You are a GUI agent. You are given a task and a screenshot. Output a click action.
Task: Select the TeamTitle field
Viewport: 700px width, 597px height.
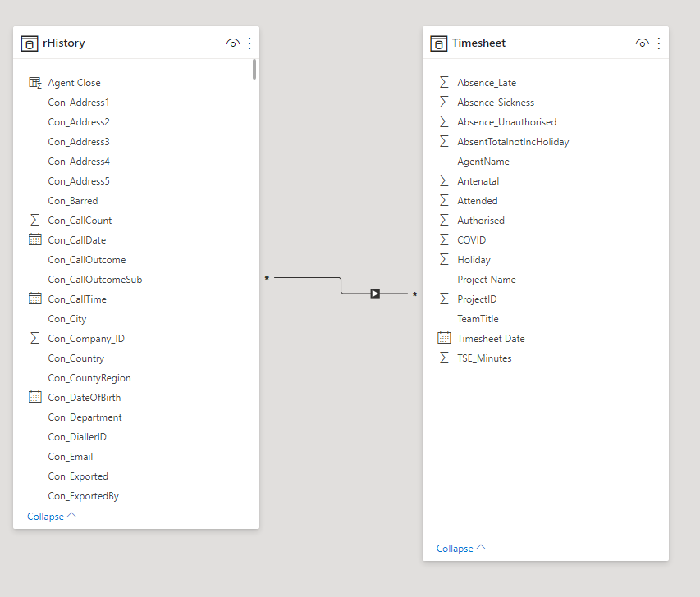pyautogui.click(x=478, y=318)
